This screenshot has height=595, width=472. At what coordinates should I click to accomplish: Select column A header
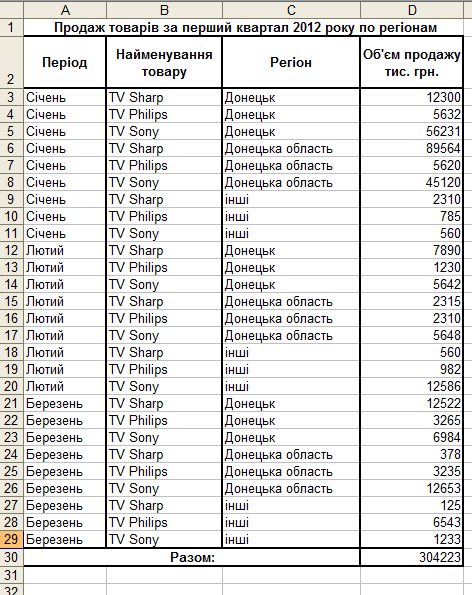(65, 10)
